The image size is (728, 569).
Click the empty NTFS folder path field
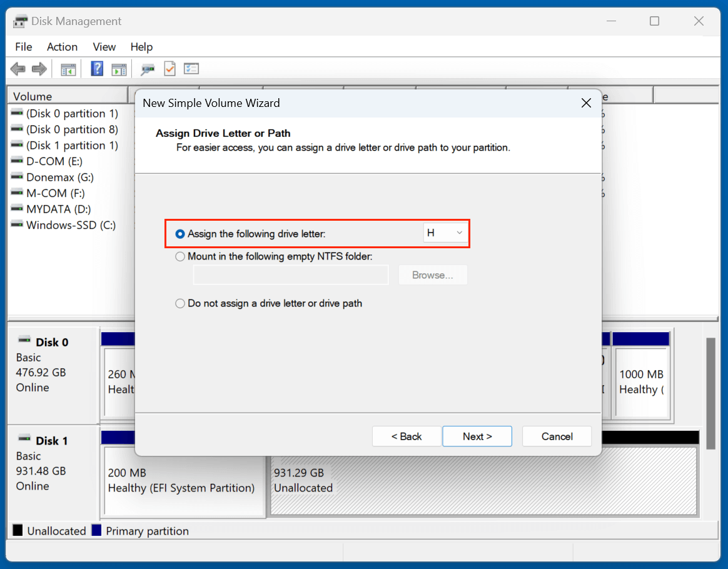(x=290, y=275)
